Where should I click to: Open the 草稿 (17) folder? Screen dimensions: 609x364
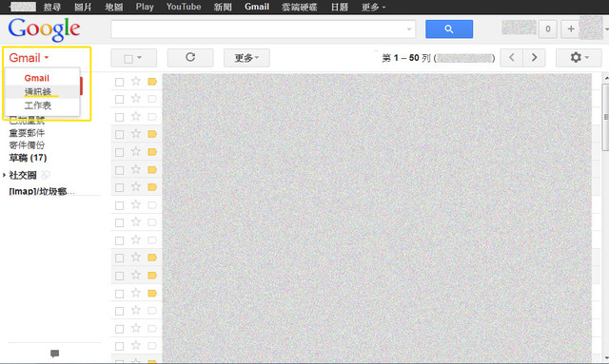28,158
